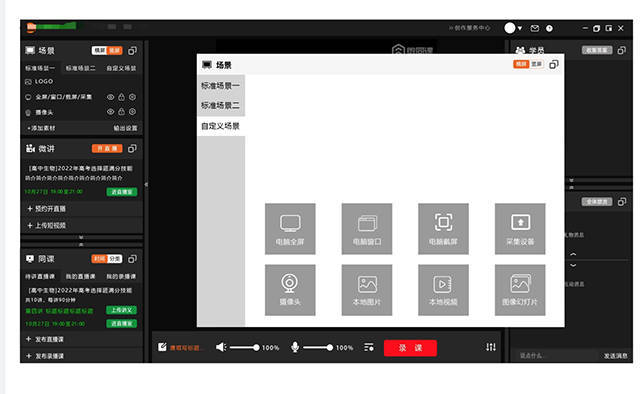
Task: Select 标准场景二 in left scene panel
Action: 80,68
